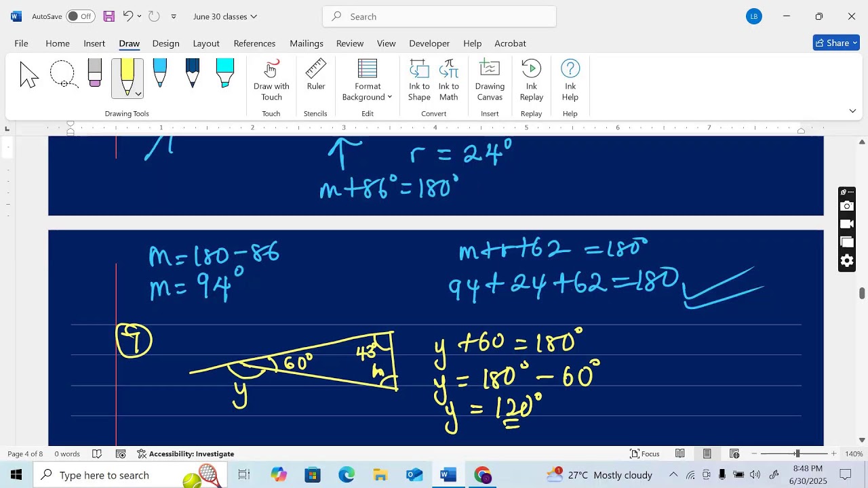Toggle Draw with Touch

click(x=271, y=81)
